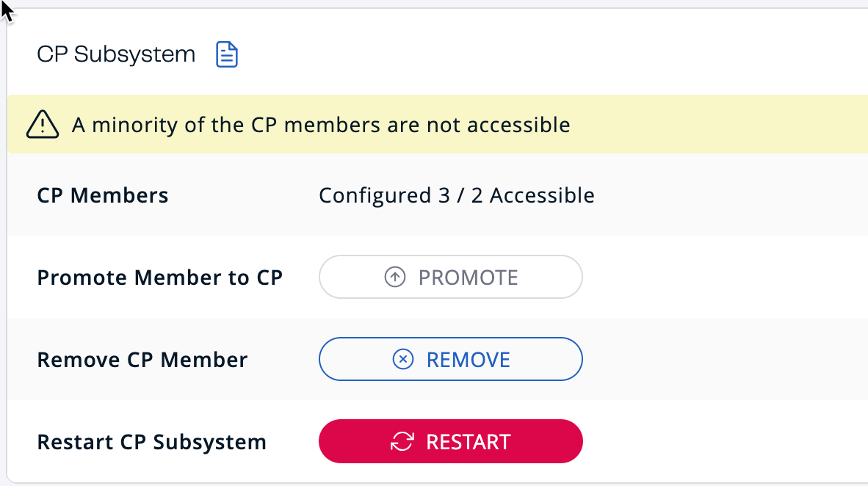Click the minority members warning message
The width and height of the screenshot is (868, 486).
point(321,124)
